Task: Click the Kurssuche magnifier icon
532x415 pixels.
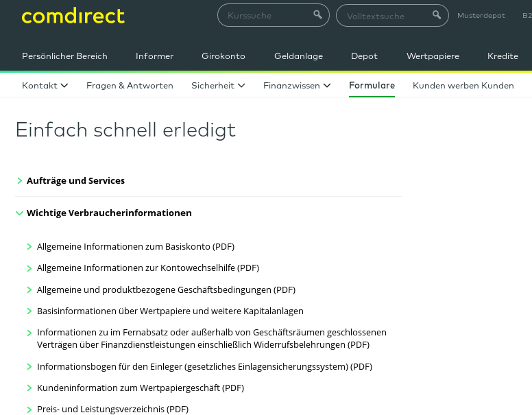Action: pyautogui.click(x=317, y=15)
